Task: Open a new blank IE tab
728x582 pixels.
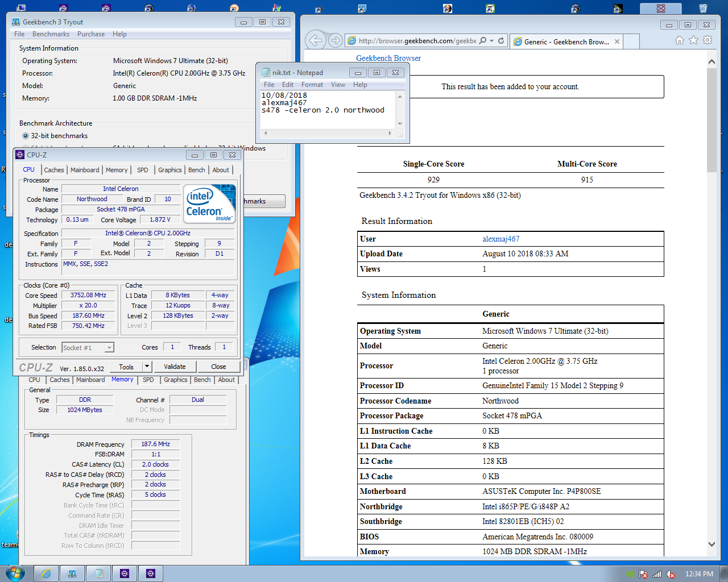Action: pyautogui.click(x=631, y=41)
